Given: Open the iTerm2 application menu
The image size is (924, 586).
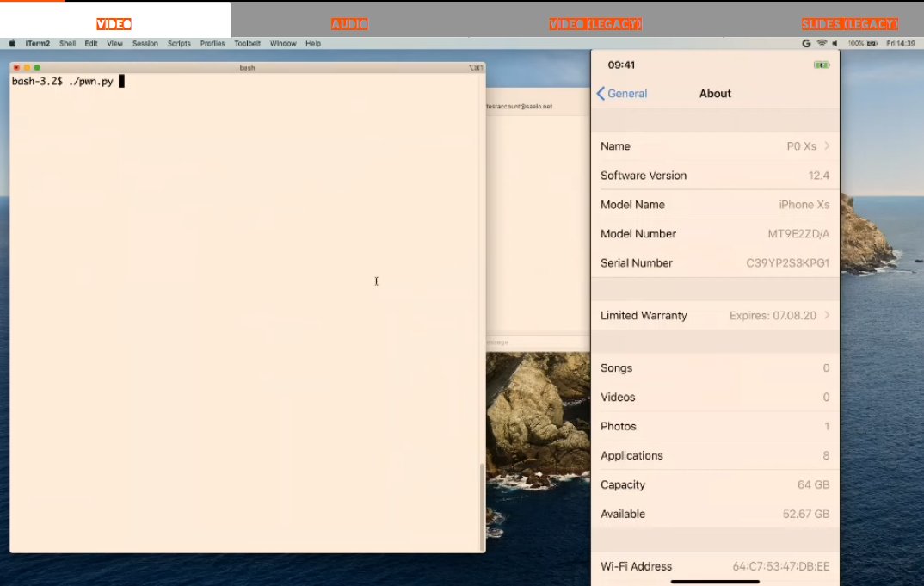Looking at the screenshot, I should pos(37,44).
